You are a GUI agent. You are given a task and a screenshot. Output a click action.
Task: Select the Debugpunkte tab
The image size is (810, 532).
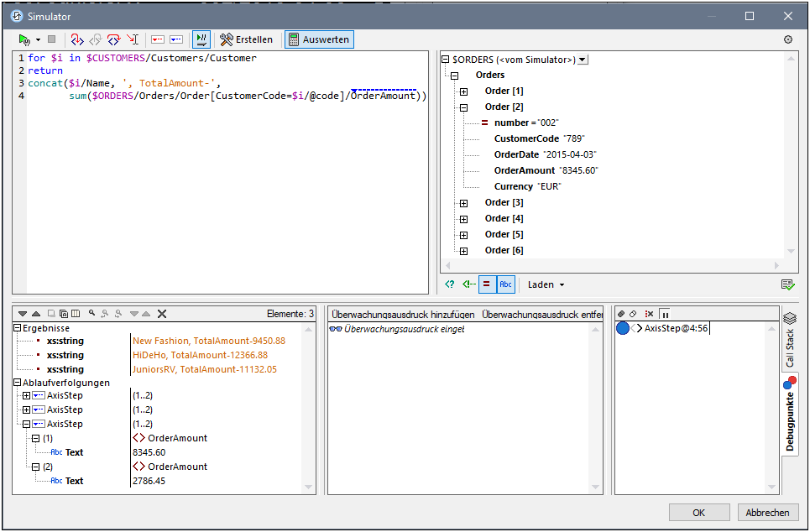coord(790,415)
